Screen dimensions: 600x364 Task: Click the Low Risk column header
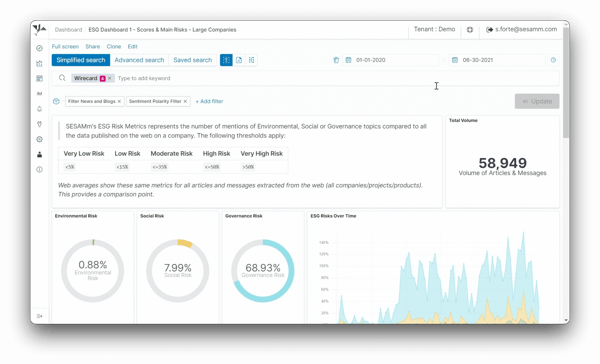click(x=127, y=154)
